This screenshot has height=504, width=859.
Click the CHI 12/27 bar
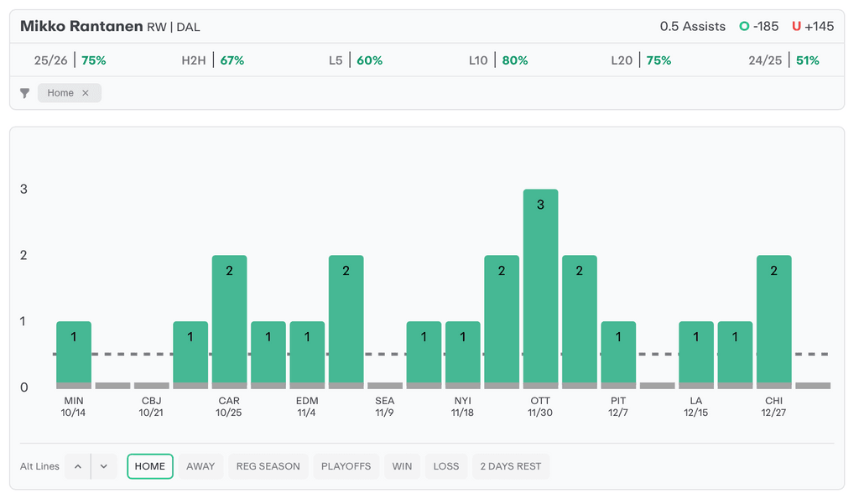pos(773,320)
